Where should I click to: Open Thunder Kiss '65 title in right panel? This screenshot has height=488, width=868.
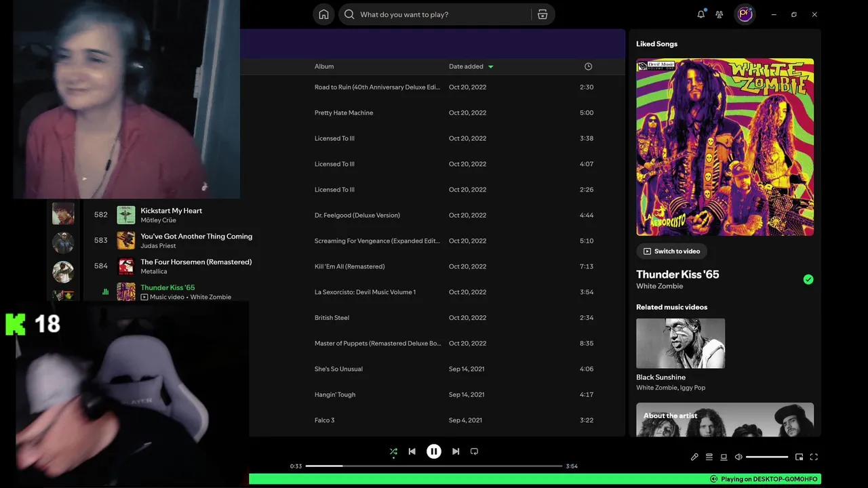(677, 274)
